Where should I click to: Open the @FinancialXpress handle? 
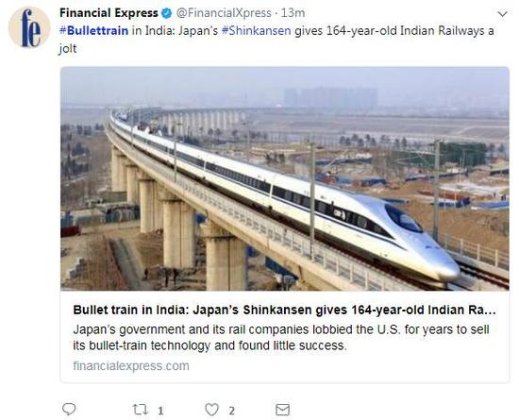pos(224,13)
